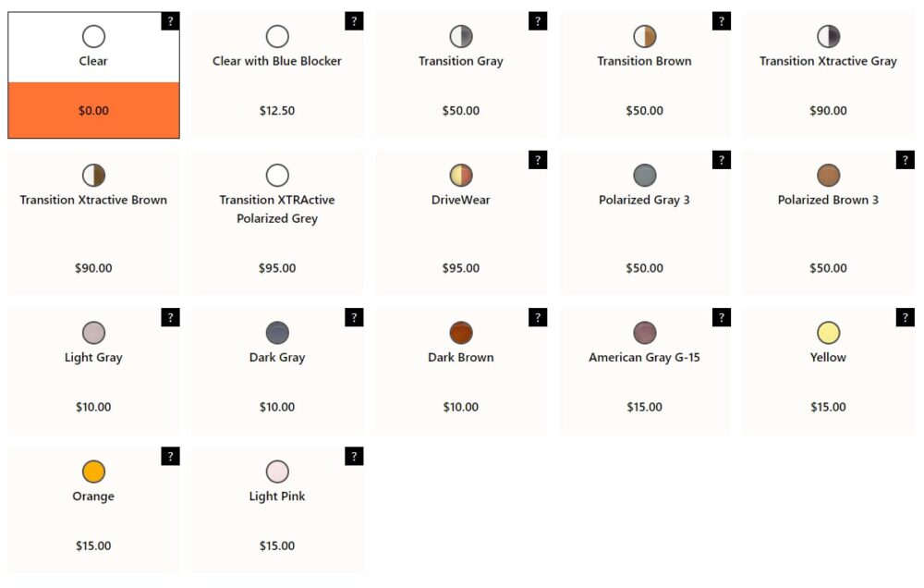Open Polarized Gray 3 help icon
Screen dimensions: 924x588
pos(722,160)
